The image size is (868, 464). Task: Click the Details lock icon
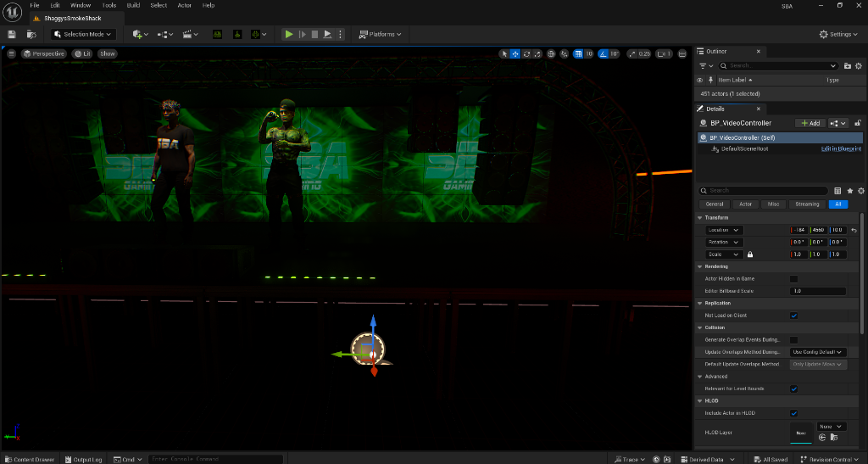(x=858, y=123)
